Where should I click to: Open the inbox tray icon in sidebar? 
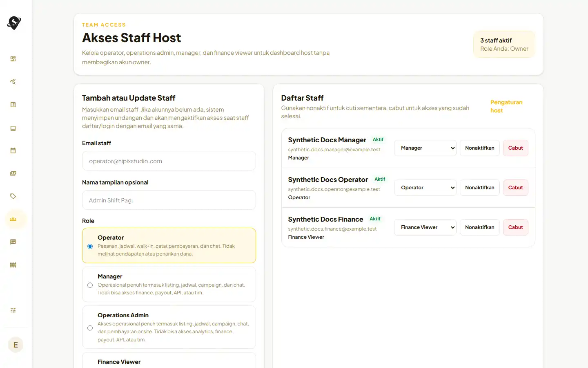pyautogui.click(x=13, y=128)
